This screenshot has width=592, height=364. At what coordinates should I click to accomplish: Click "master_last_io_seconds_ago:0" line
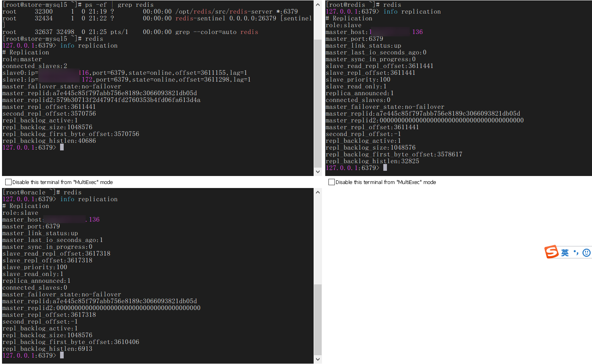tap(376, 52)
